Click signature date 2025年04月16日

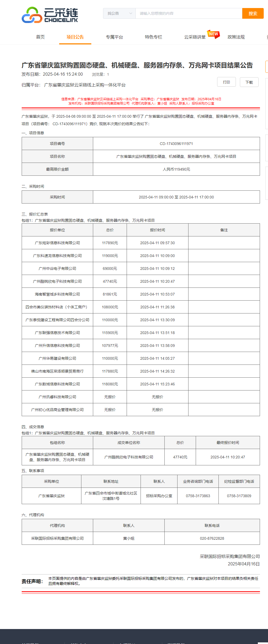[244, 564]
